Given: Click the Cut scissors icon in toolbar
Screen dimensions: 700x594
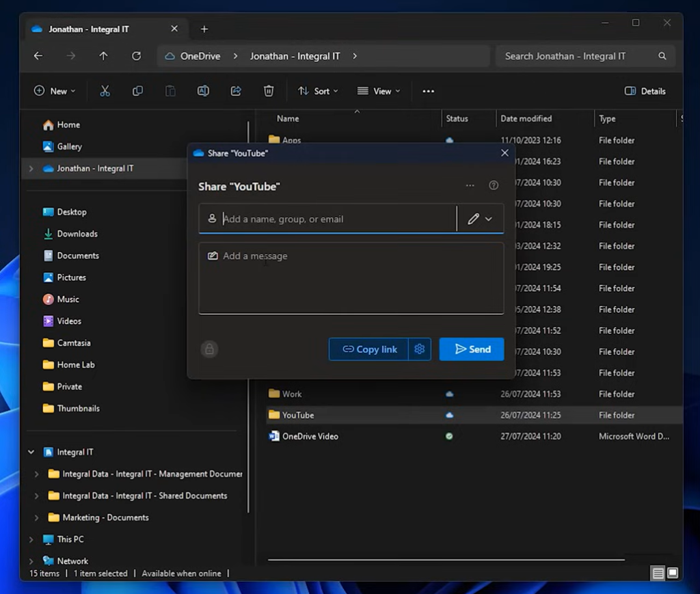Looking at the screenshot, I should 105,91.
